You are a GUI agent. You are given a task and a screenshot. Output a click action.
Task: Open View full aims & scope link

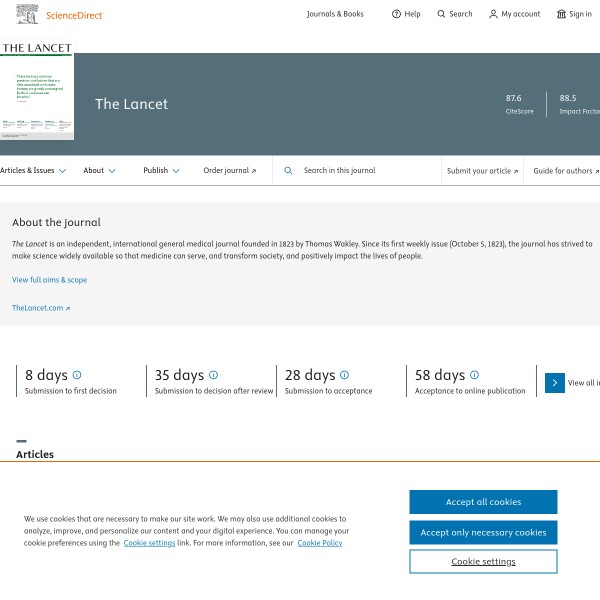point(49,280)
